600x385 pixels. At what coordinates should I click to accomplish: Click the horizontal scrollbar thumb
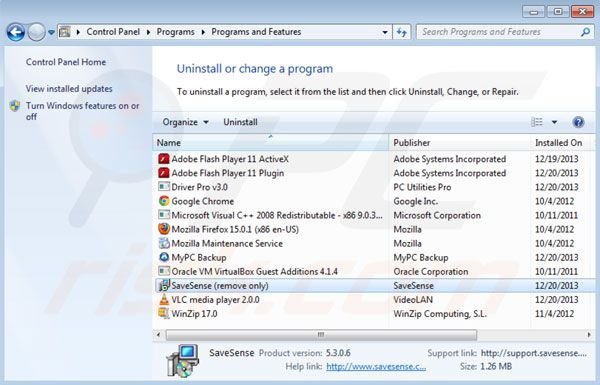click(x=321, y=334)
